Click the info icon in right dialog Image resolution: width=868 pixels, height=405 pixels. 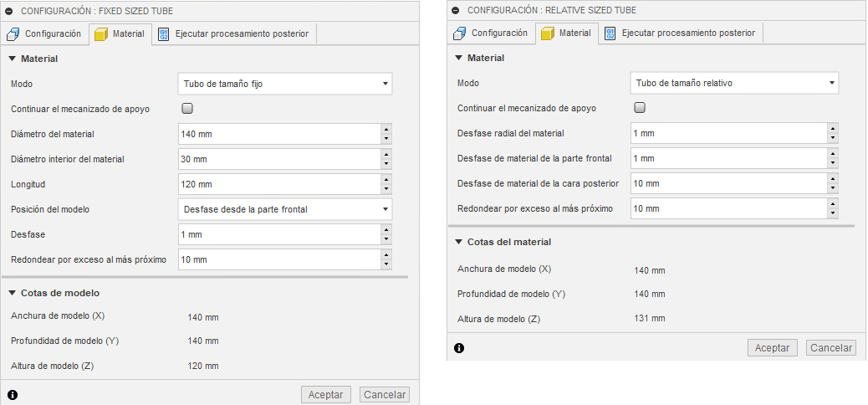(x=459, y=347)
